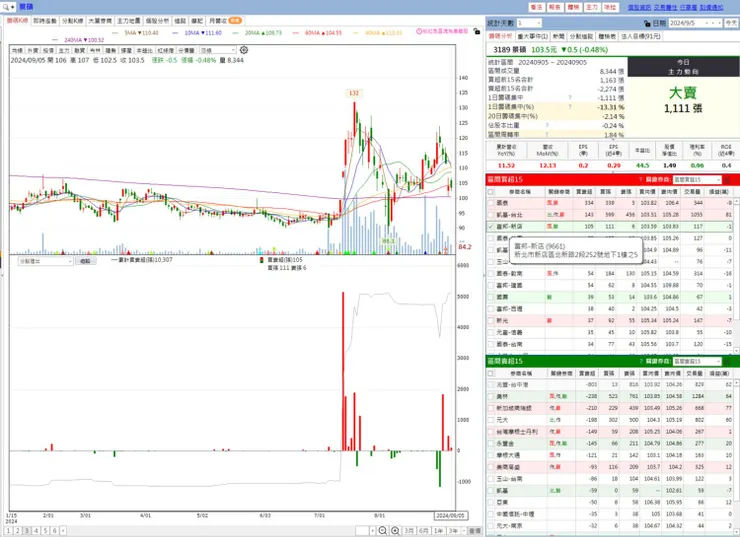Open the 統計天數 dropdown

pyautogui.click(x=529, y=23)
